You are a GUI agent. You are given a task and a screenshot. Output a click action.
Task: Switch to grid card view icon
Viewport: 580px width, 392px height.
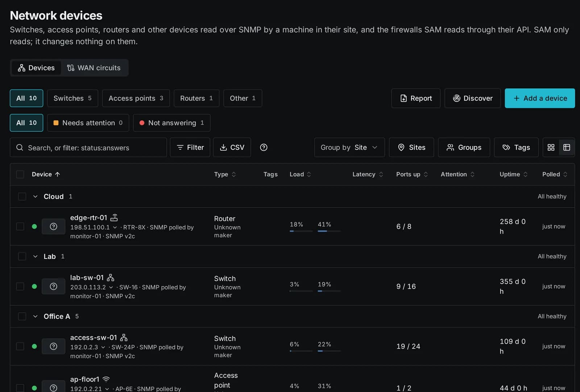[551, 147]
